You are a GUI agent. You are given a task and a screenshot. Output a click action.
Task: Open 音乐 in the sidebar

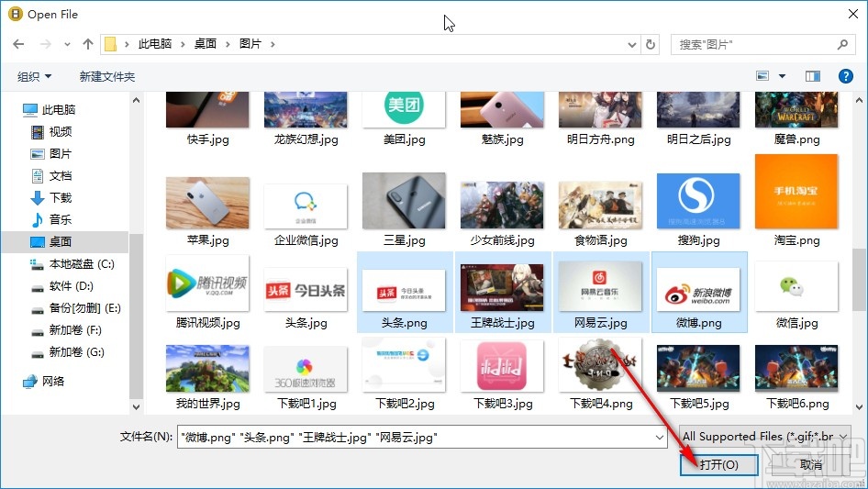point(51,220)
